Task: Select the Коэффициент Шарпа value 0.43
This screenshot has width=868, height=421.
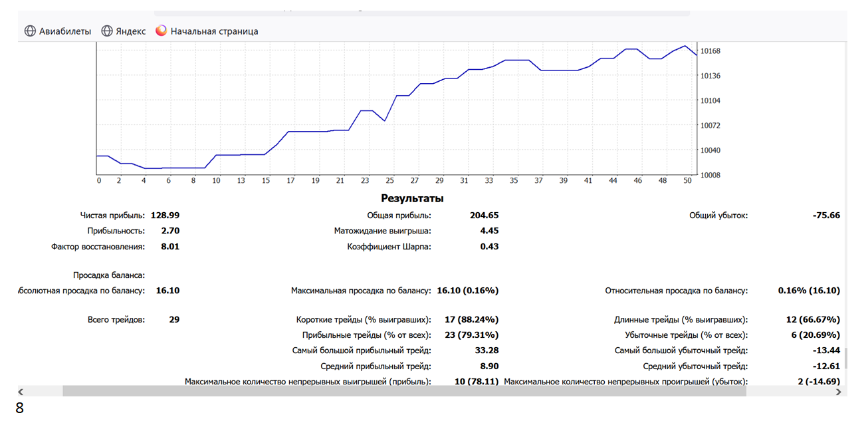Action: coord(489,247)
